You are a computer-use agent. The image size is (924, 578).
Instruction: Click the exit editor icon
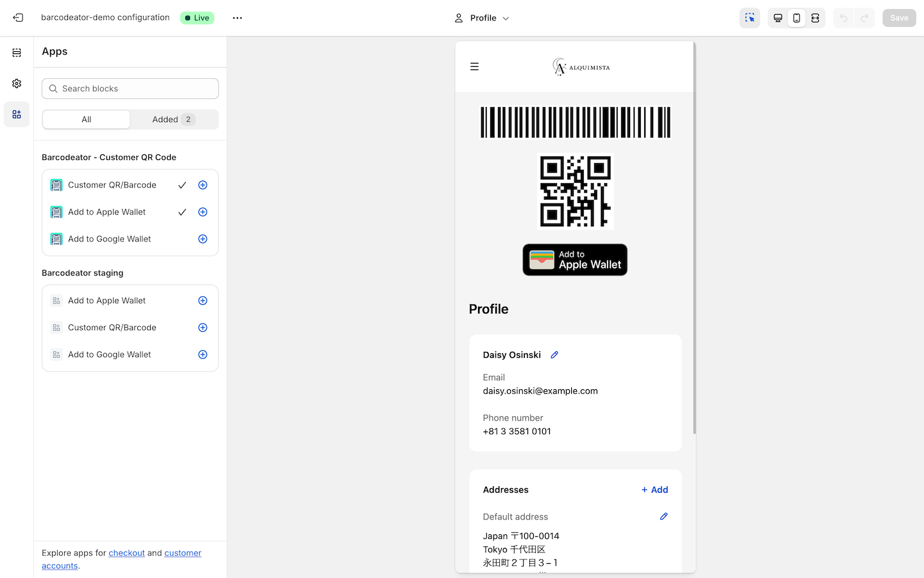coord(18,18)
